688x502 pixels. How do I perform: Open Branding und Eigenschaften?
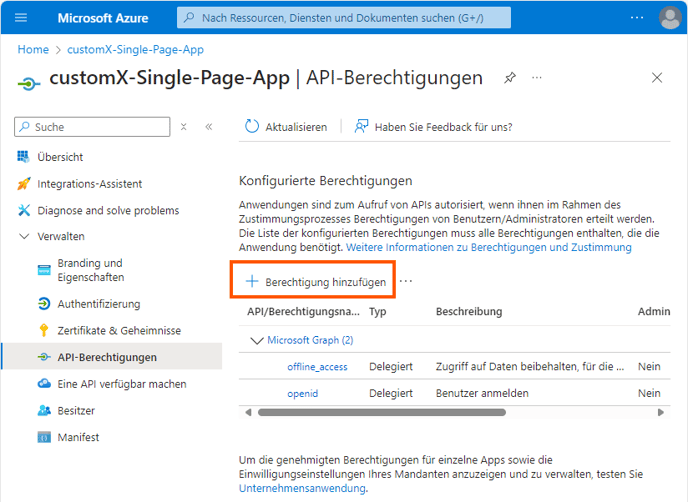tap(91, 270)
